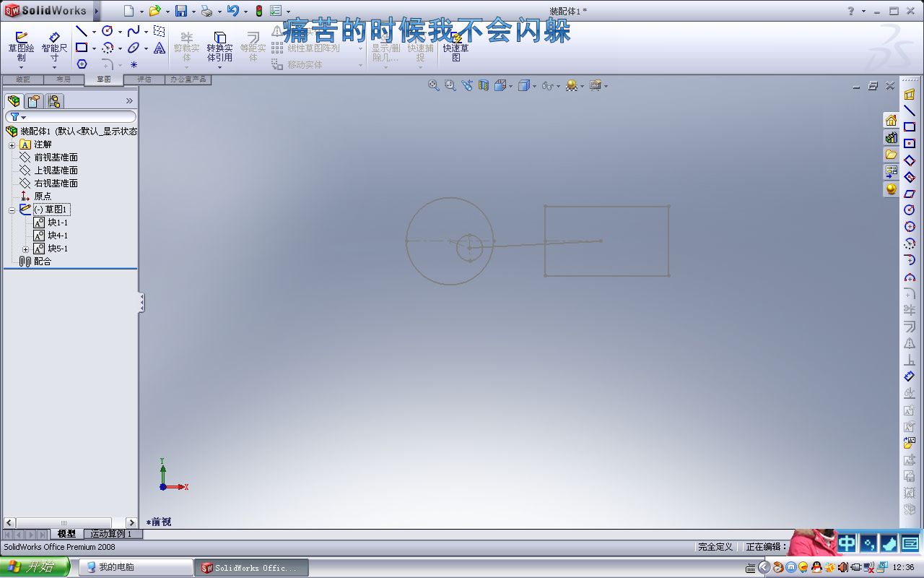The image size is (924, 578).
Task: Open the Rectangle tool dropdown arrow
Action: 94,48
